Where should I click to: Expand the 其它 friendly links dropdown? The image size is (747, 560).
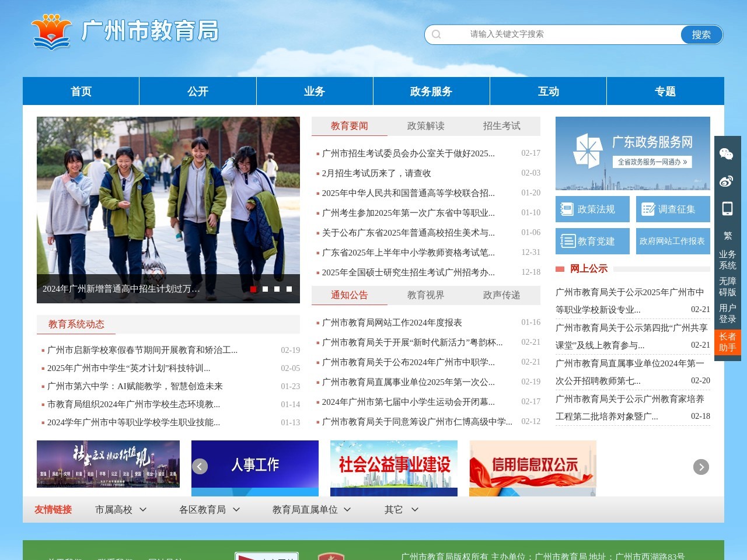pos(402,510)
